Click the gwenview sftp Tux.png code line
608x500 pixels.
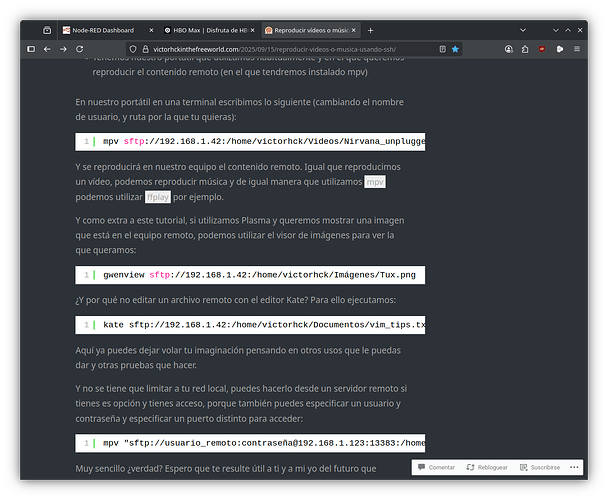point(250,275)
